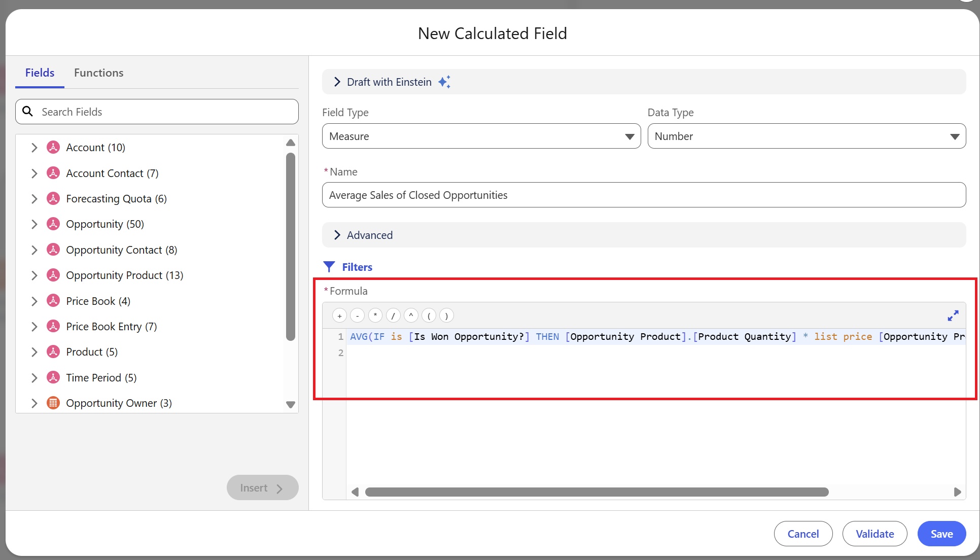The width and height of the screenshot is (980, 560).
Task: Click the minus operator button
Action: [x=357, y=316]
